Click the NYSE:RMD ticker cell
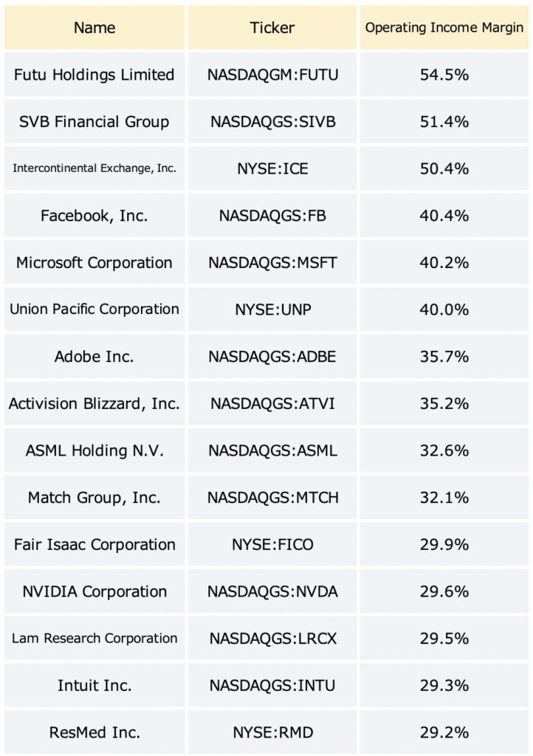The image size is (533, 756). (x=272, y=732)
